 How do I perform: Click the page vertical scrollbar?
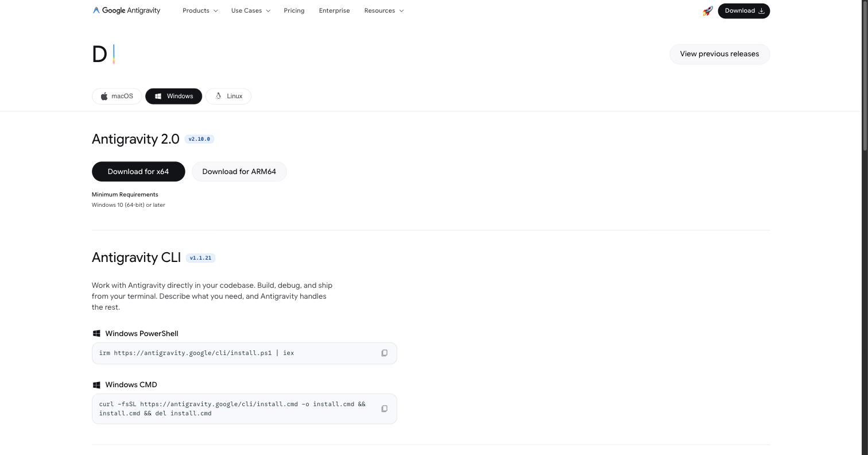tap(865, 76)
